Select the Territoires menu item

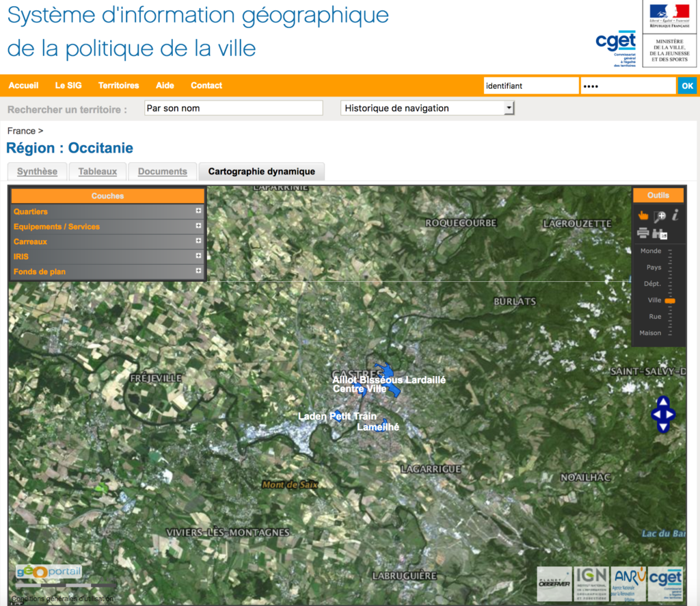click(118, 85)
